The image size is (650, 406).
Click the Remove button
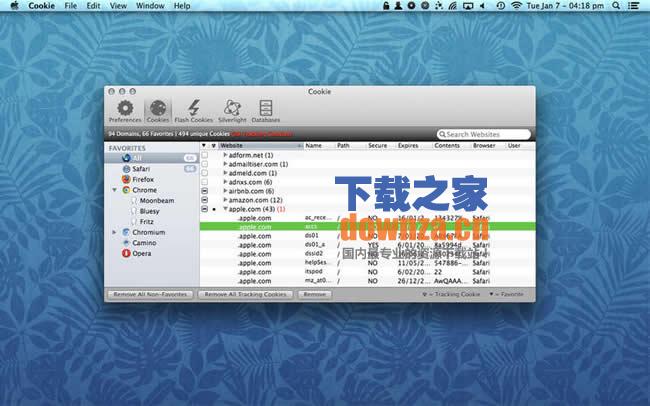pyautogui.click(x=314, y=294)
